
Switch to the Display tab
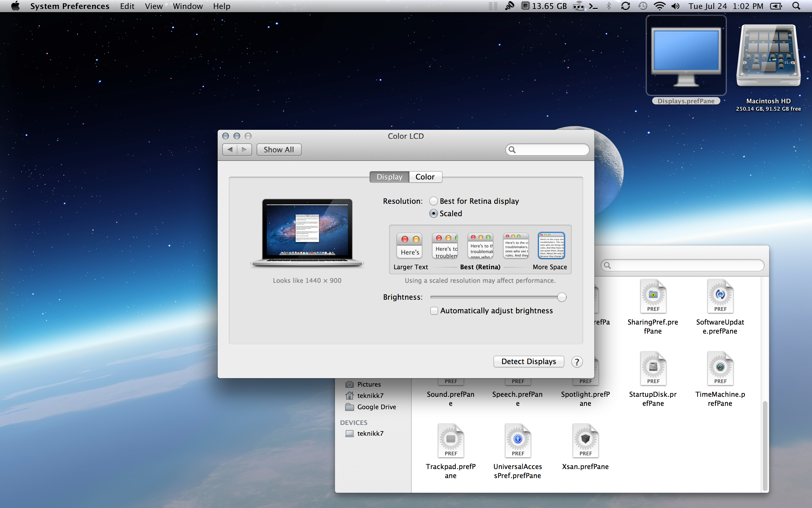click(389, 177)
